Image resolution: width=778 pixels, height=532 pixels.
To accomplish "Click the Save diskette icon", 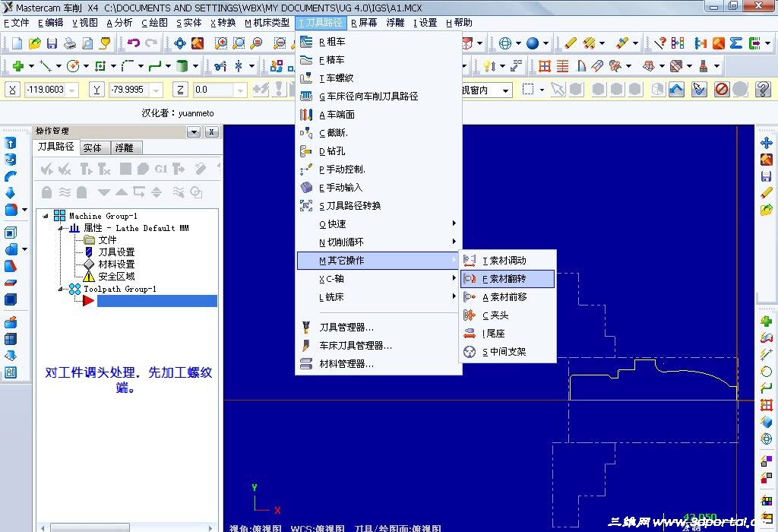I will [x=52, y=43].
